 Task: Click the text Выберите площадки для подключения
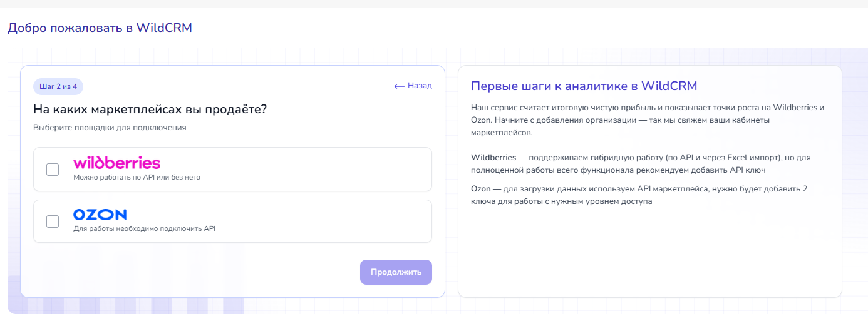click(110, 128)
